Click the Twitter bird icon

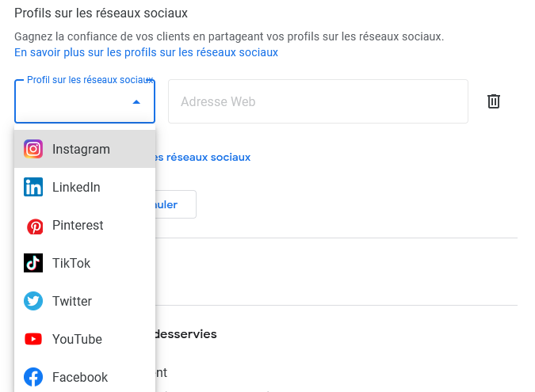tap(33, 301)
